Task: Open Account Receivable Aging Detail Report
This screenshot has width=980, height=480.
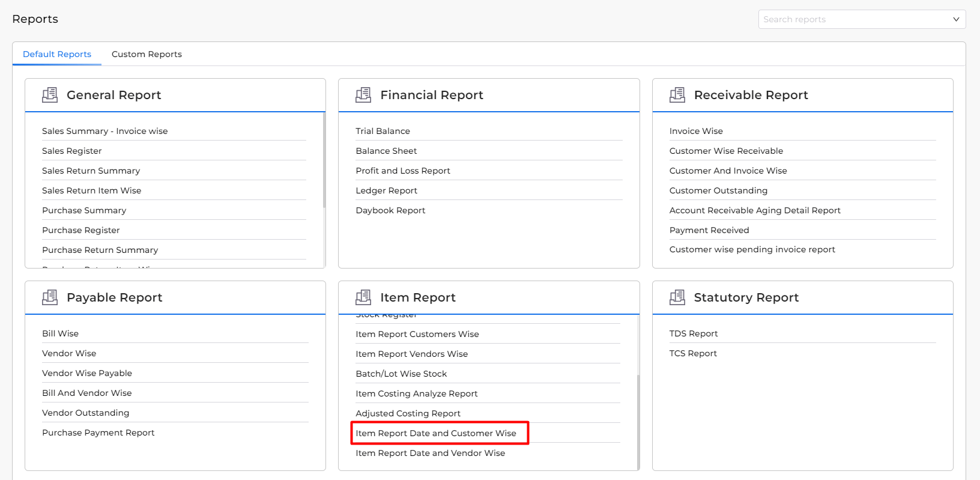Action: pos(755,210)
